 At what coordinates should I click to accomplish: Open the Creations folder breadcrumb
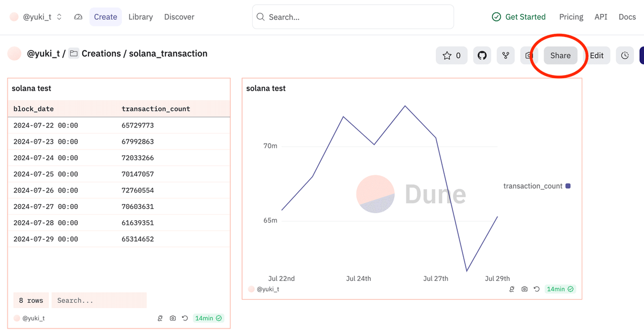pyautogui.click(x=101, y=54)
